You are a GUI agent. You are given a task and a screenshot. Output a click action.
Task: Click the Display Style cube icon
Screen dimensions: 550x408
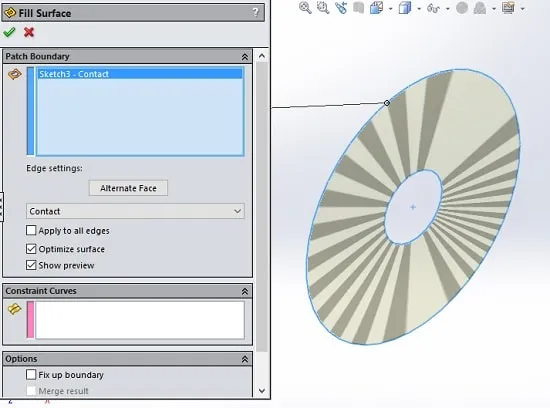pyautogui.click(x=405, y=8)
